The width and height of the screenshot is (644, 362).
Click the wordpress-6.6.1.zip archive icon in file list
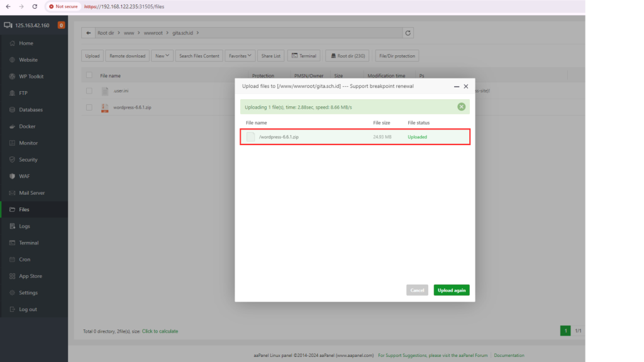(105, 107)
